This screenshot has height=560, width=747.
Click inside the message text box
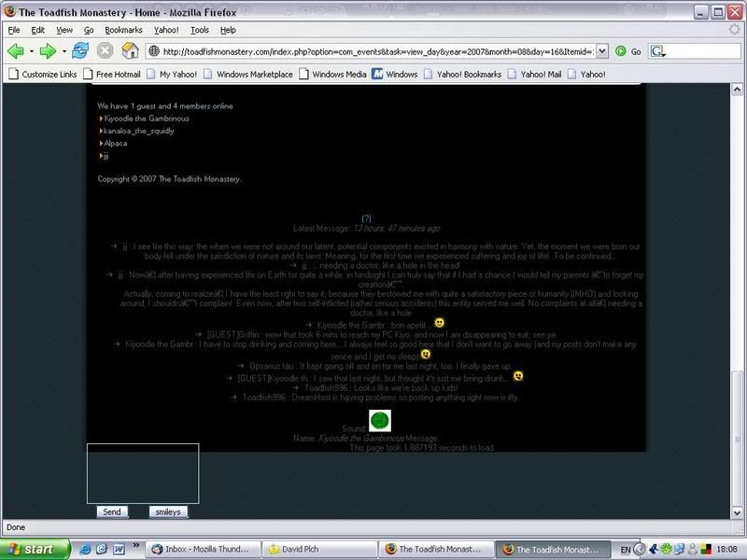(x=143, y=473)
